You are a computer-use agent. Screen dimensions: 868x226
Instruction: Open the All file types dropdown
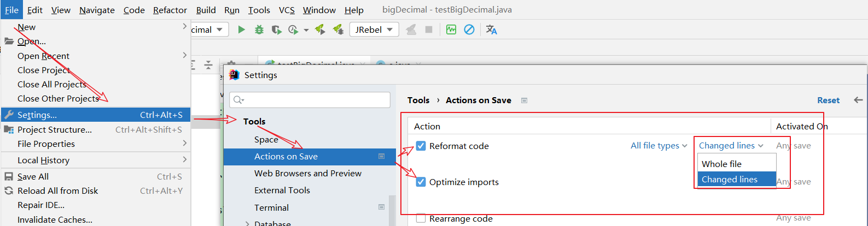pos(659,146)
